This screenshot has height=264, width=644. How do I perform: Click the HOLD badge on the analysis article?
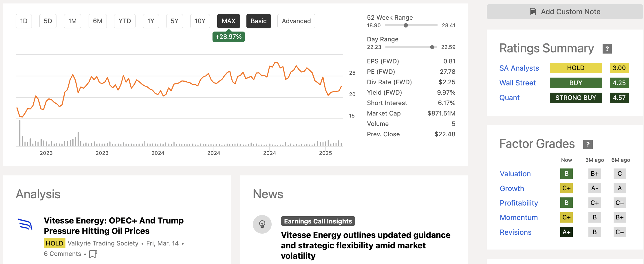click(54, 243)
